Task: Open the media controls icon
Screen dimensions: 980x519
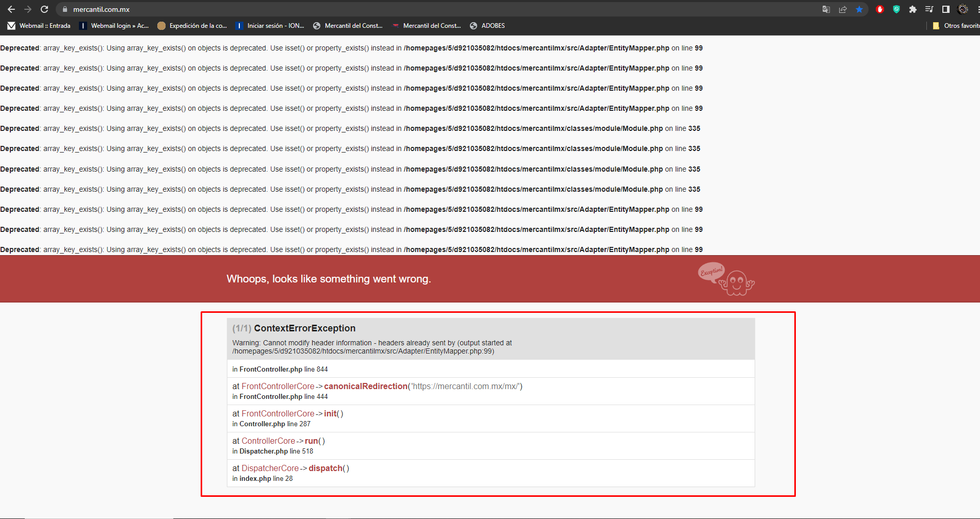Action: [x=929, y=9]
